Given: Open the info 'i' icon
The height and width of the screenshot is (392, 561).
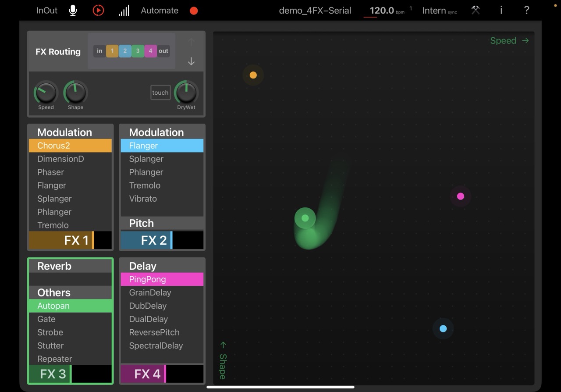Looking at the screenshot, I should coord(501,11).
